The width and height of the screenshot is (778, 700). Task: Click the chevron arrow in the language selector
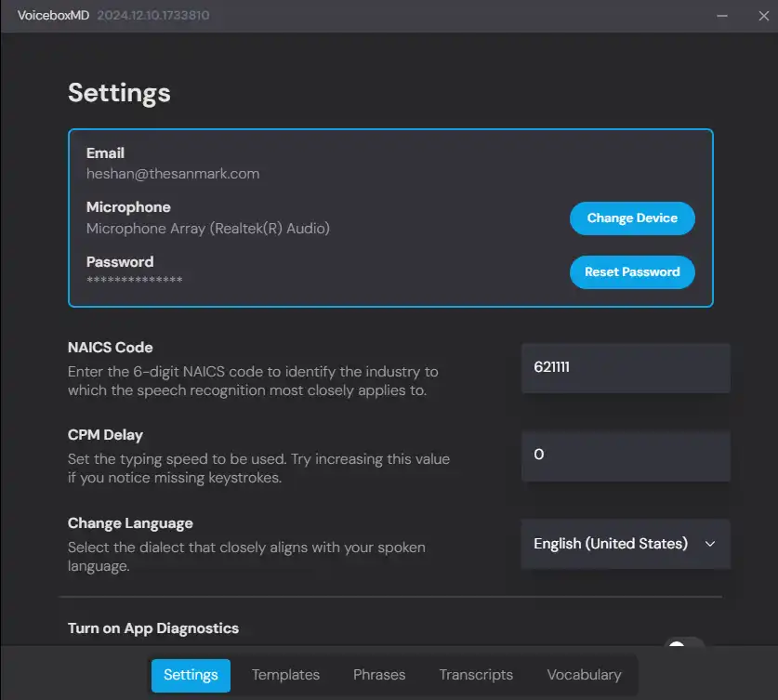pyautogui.click(x=710, y=544)
